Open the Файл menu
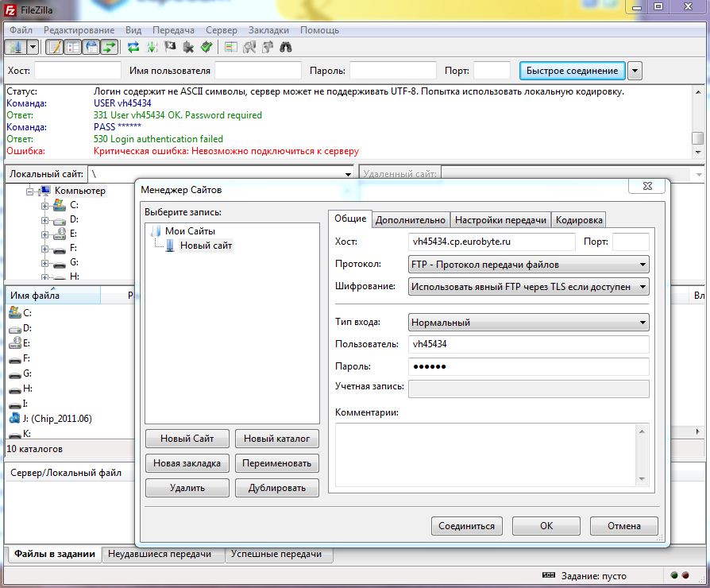 (x=21, y=30)
